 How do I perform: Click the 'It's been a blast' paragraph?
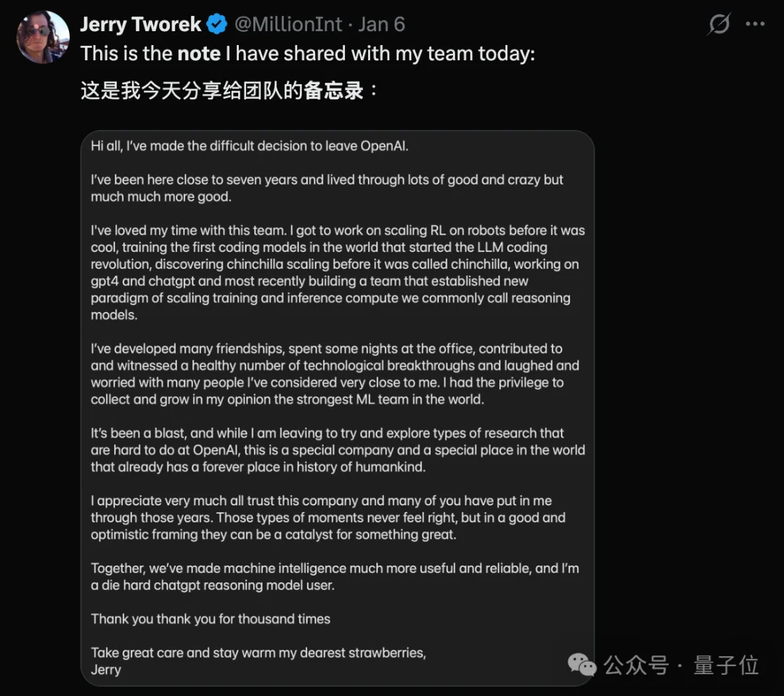[337, 450]
